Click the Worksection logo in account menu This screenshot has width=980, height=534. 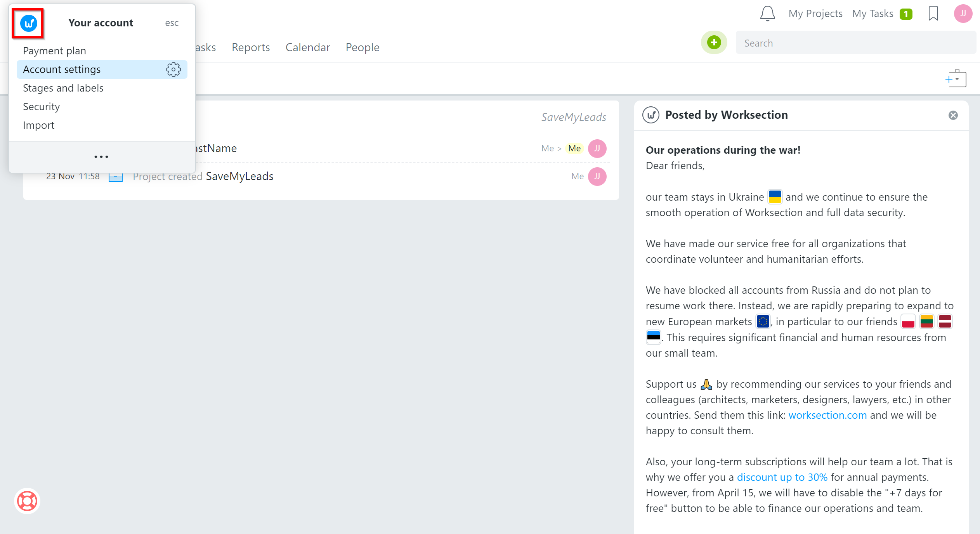[28, 23]
